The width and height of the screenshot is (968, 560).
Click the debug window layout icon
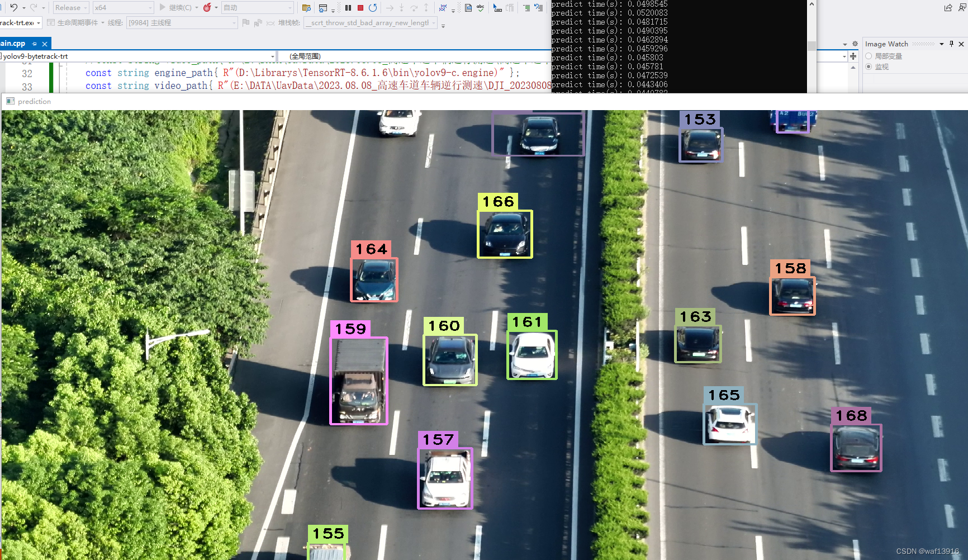point(323,7)
